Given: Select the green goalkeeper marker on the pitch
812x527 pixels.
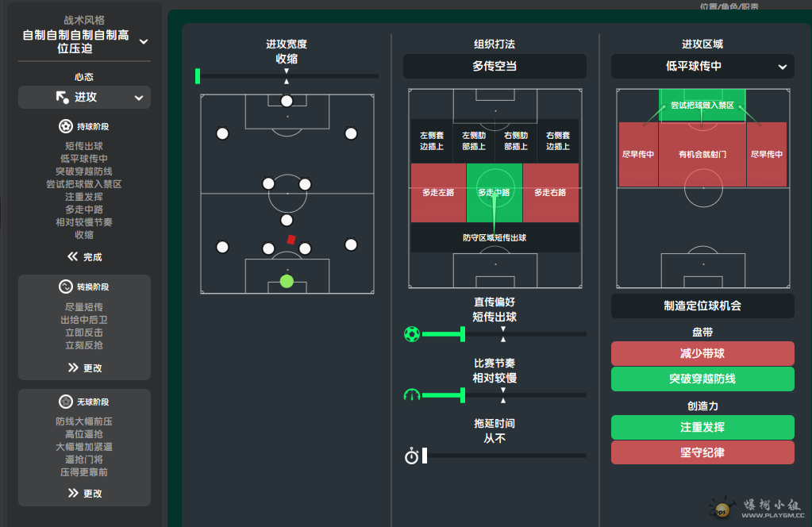Looking at the screenshot, I should 287,281.
